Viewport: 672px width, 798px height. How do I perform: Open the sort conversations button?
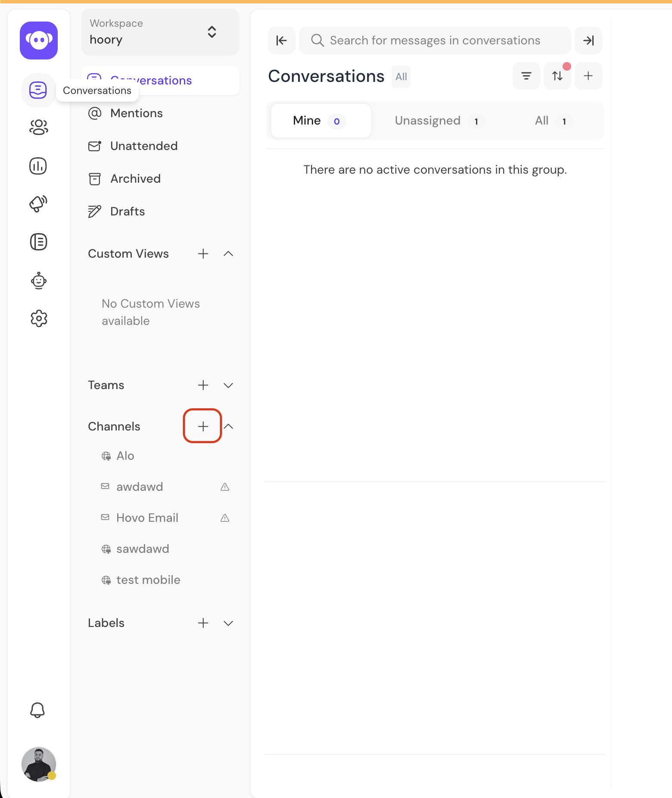point(557,76)
